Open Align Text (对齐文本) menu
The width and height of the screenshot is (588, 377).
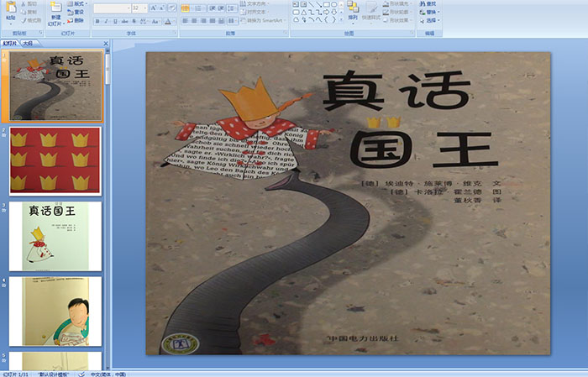(x=256, y=12)
